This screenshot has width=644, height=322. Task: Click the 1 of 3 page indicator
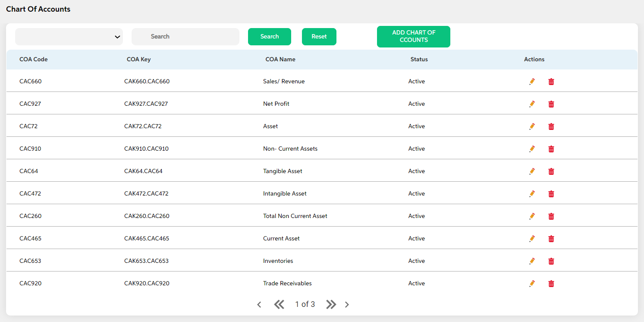point(305,304)
